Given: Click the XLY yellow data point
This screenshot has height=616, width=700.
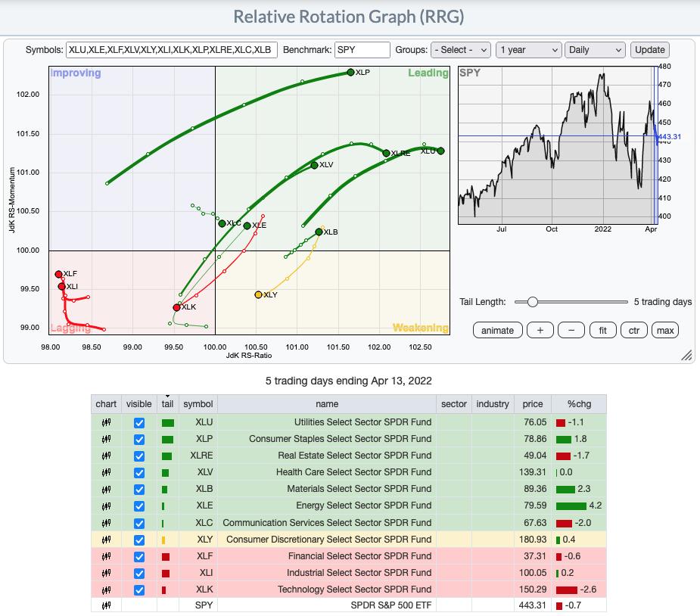Looking at the screenshot, I should point(258,294).
